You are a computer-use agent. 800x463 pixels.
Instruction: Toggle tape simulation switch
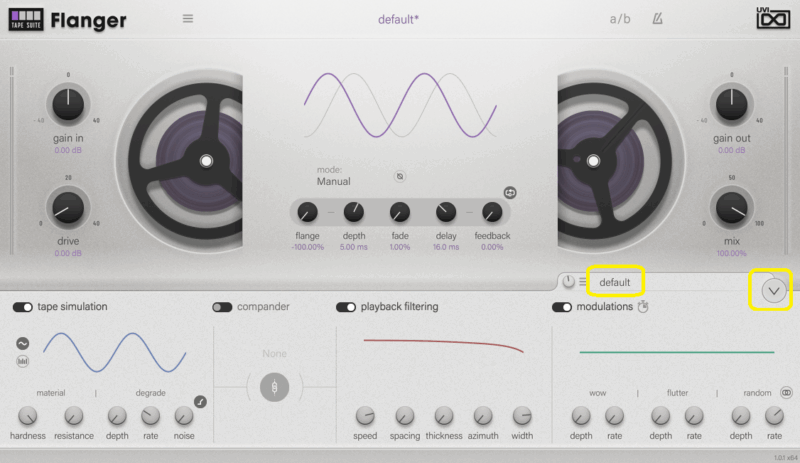[23, 307]
